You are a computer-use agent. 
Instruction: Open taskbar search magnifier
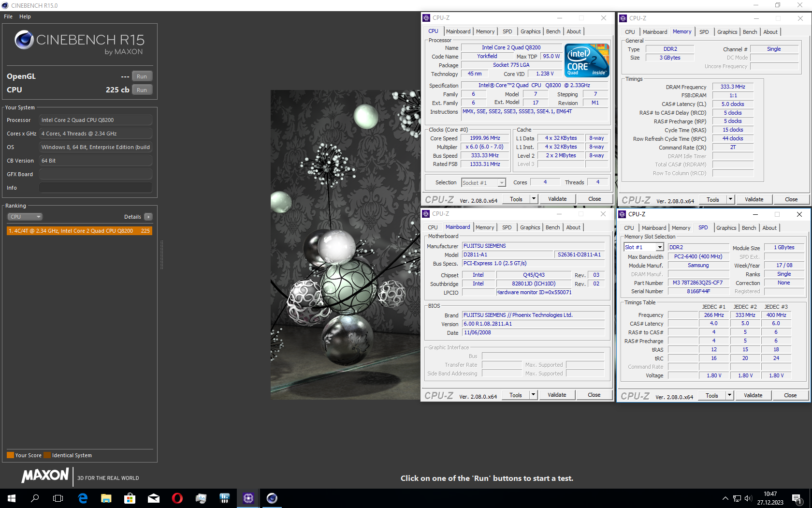click(x=35, y=498)
